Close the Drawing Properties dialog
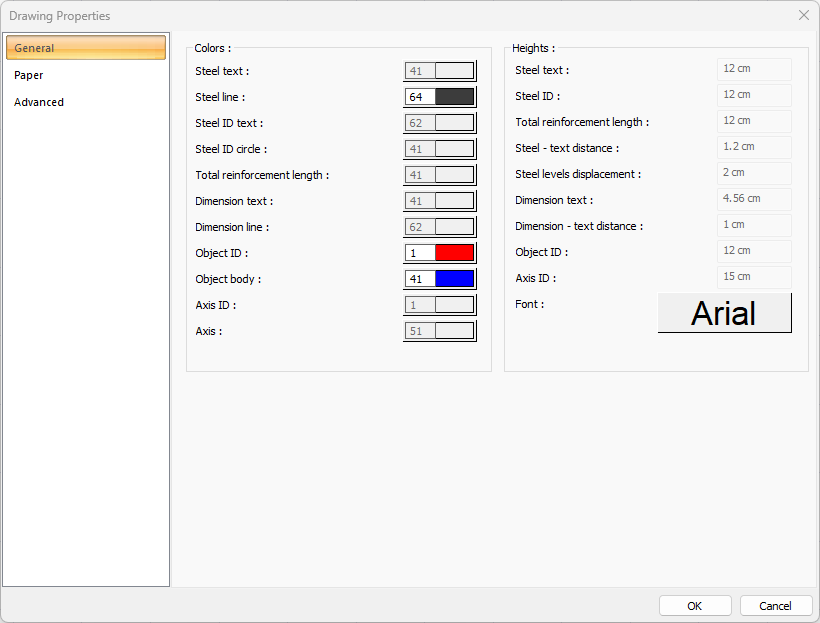This screenshot has height=623, width=820. [803, 15]
